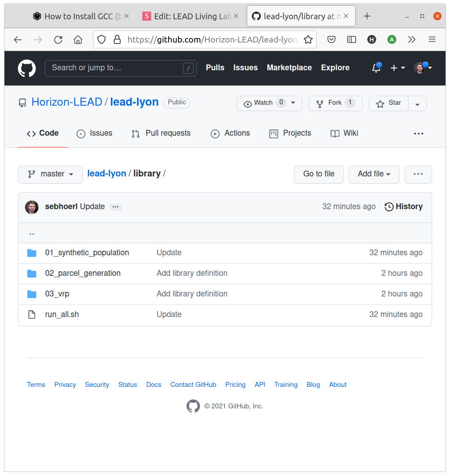Open the 03_vrp folder
This screenshot has height=476, width=450.
coord(57,294)
